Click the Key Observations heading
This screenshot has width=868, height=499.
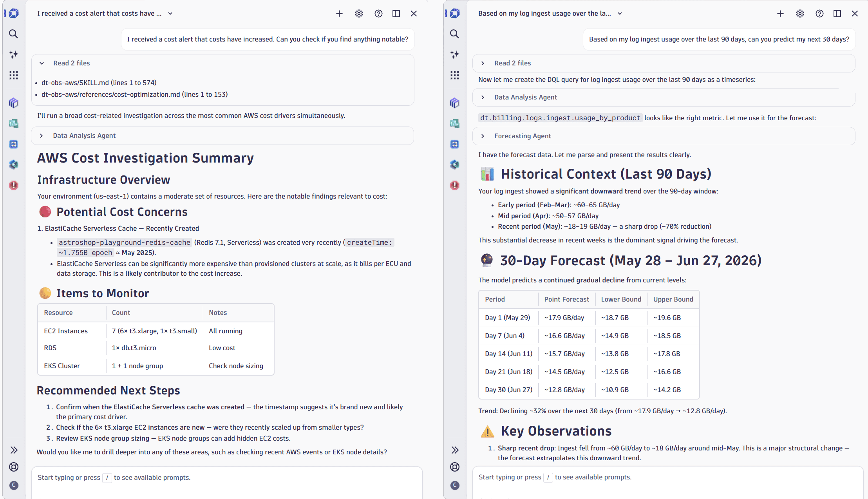(556, 431)
